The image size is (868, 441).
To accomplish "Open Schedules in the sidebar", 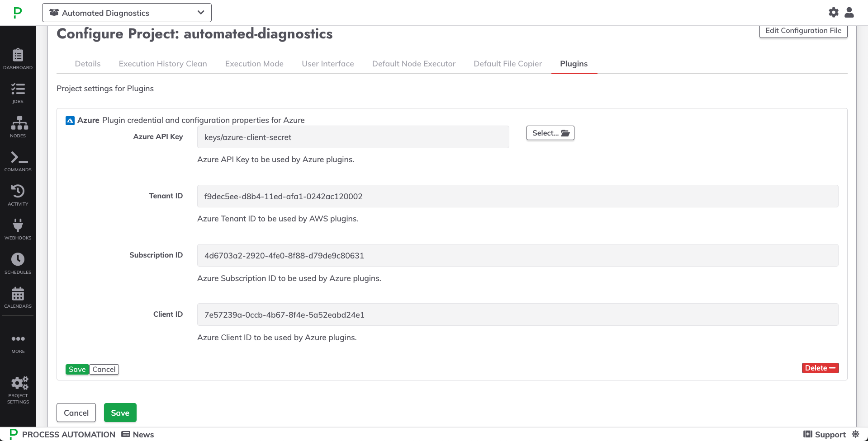I will pos(18,263).
